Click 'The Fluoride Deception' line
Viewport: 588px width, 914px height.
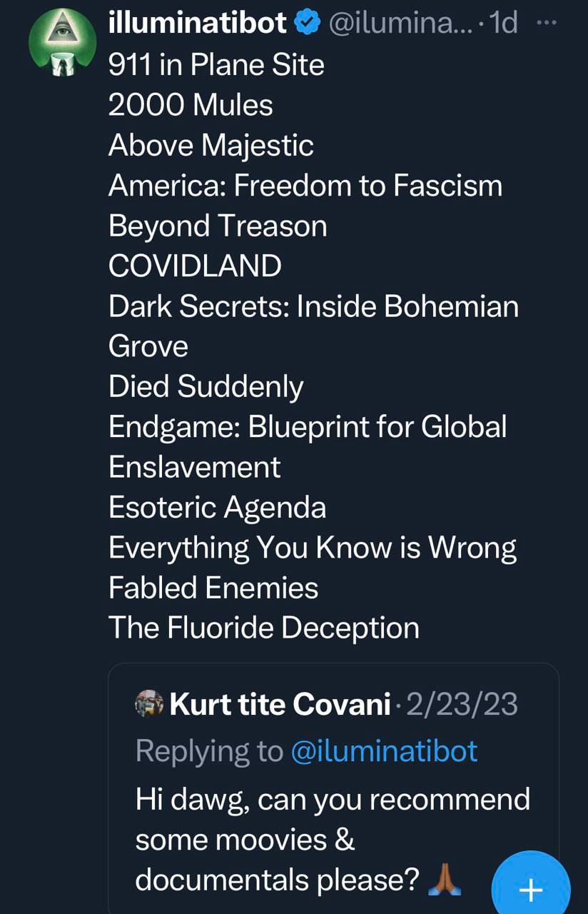pos(264,628)
